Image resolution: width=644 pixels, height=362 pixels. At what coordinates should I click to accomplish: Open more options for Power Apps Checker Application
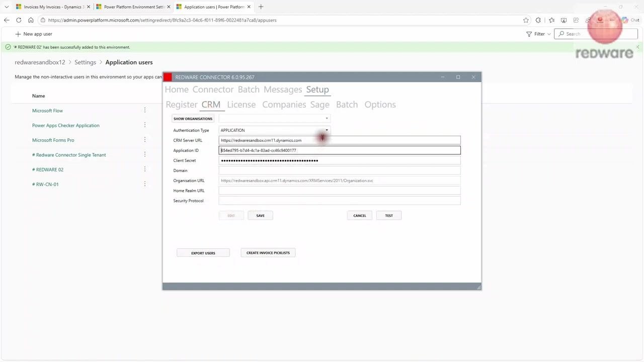pyautogui.click(x=145, y=125)
